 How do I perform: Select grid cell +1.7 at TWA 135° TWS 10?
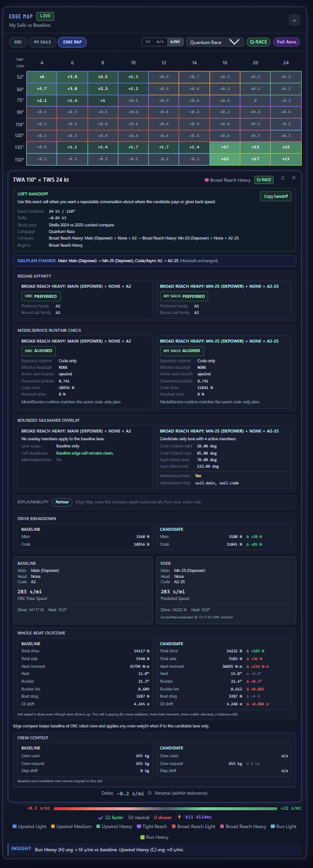click(133, 147)
